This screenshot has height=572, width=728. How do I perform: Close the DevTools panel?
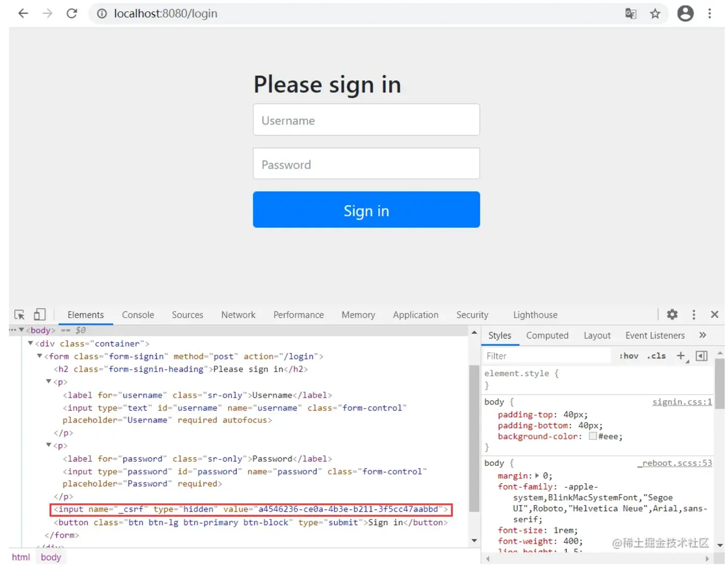714,315
